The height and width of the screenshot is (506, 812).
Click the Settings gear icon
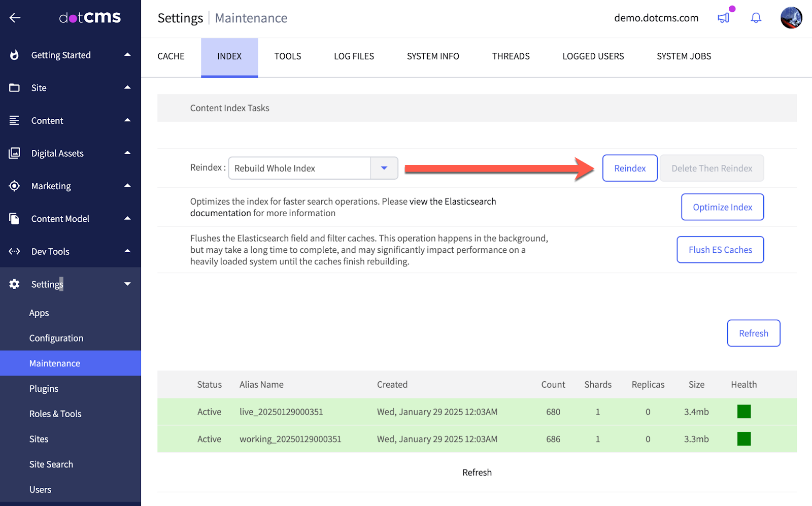[x=15, y=284]
